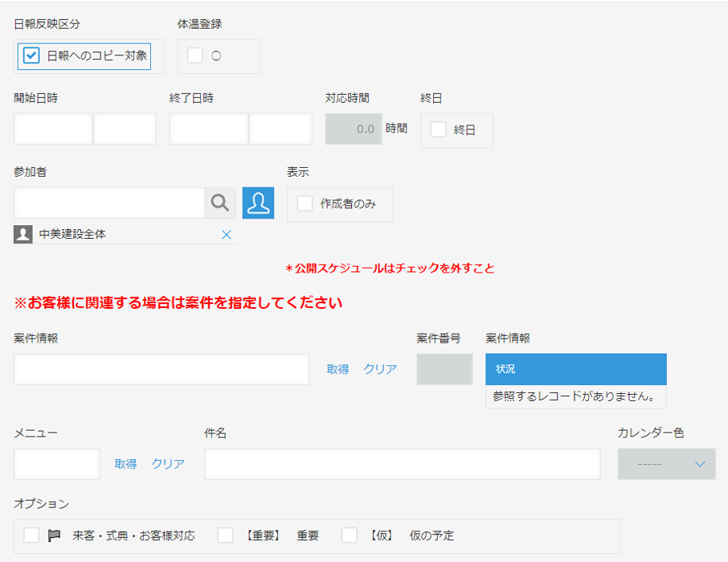Open the user picker icon button
Screen dimensions: 728x562
click(258, 203)
